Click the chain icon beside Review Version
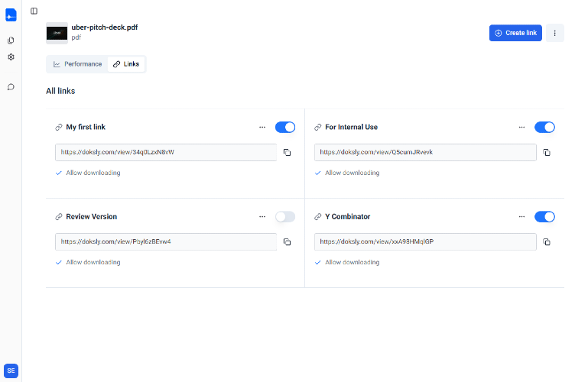 pyautogui.click(x=59, y=217)
